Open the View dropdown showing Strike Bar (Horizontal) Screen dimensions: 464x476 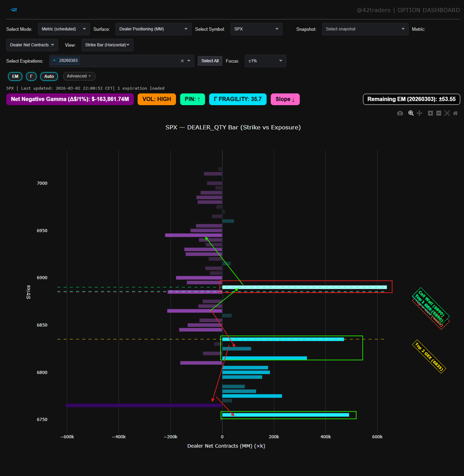pos(107,45)
